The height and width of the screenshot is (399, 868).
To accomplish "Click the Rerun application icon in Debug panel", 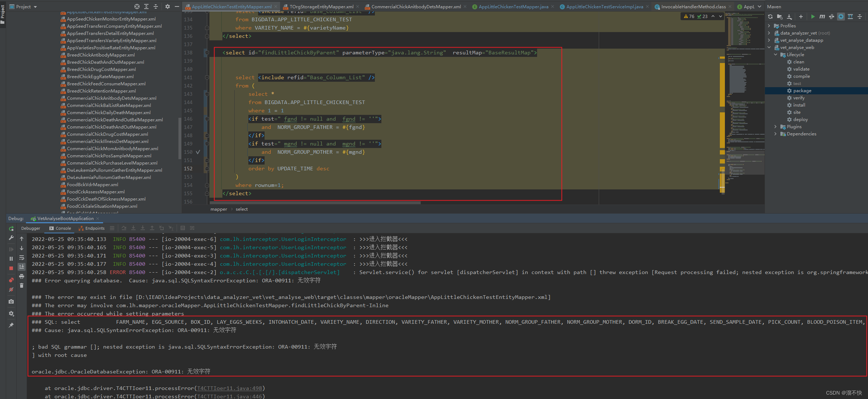I will point(11,228).
